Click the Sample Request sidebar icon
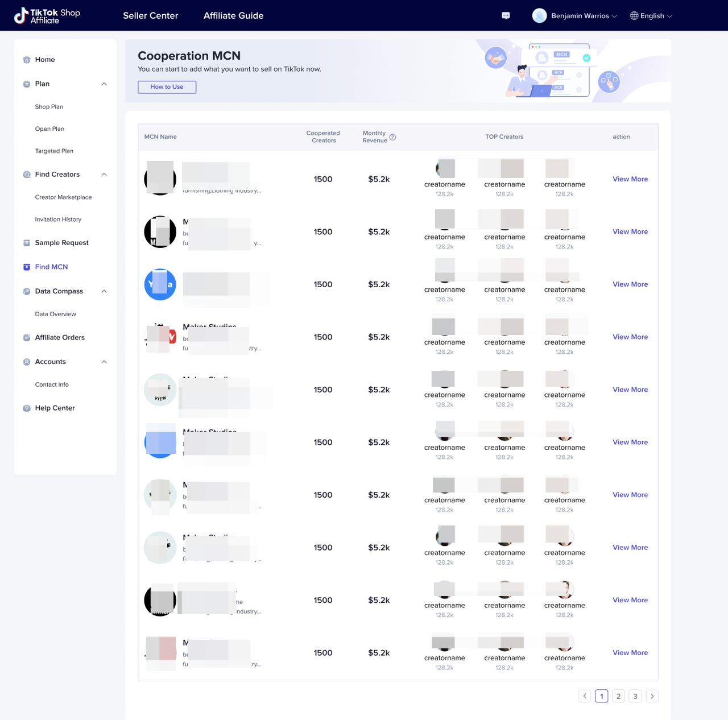This screenshot has width=728, height=720. 27,243
